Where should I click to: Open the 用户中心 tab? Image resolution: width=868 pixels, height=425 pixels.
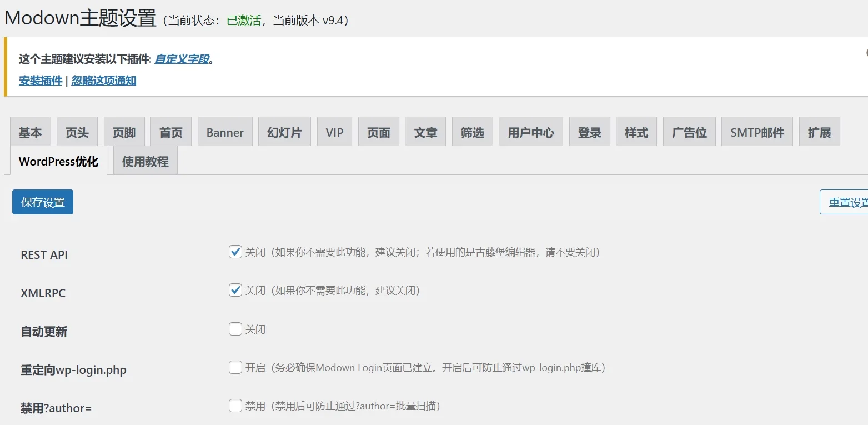530,132
